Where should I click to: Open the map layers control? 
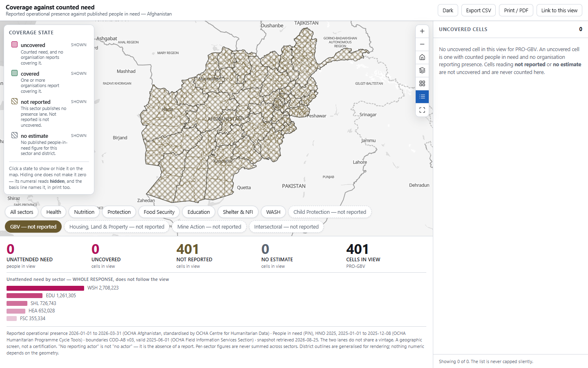[x=422, y=70]
